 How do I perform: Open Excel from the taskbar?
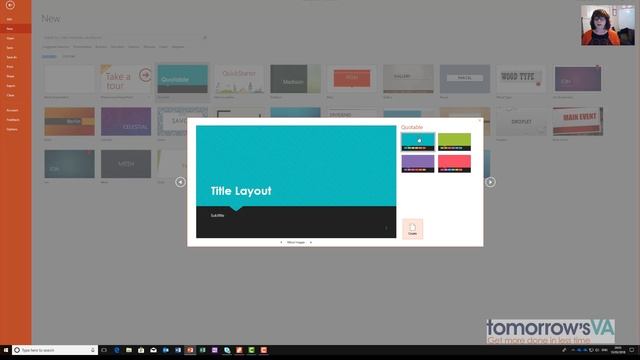tap(202, 350)
